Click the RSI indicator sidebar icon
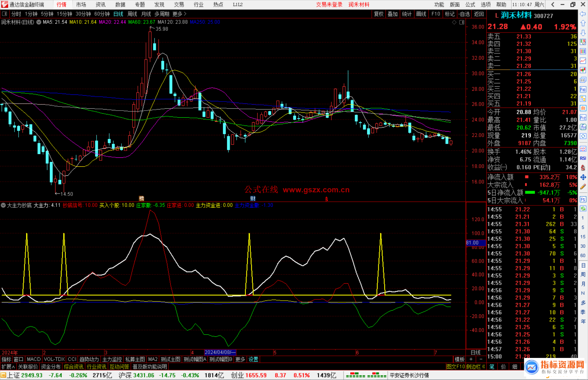 click(x=583, y=158)
